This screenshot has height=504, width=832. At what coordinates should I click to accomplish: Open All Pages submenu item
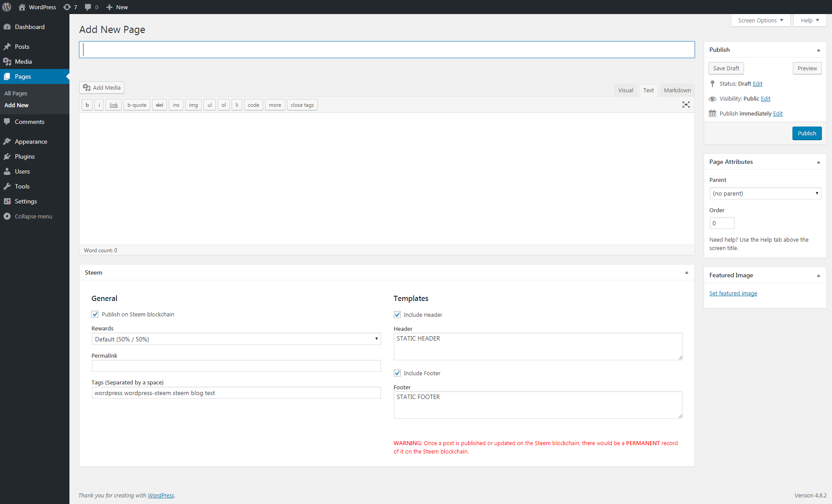tap(16, 93)
